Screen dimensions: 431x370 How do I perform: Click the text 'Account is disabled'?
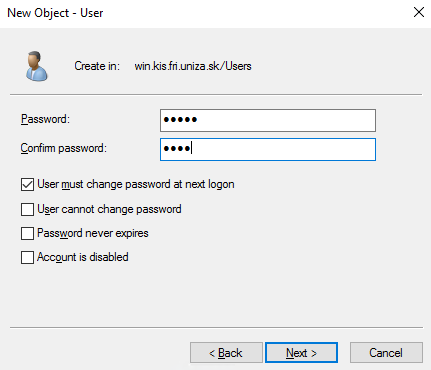[x=83, y=257]
